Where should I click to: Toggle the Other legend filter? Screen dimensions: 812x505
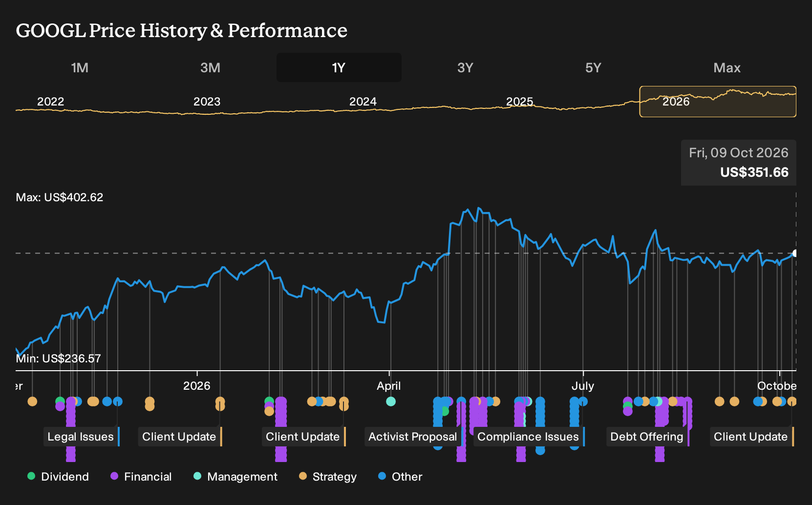[400, 477]
